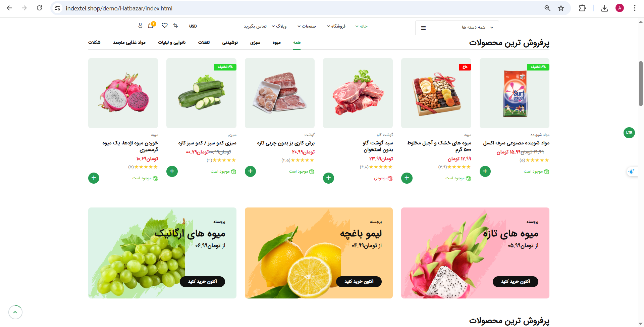
Task: Click the scroll-to-top arrow circle
Action: 15,312
